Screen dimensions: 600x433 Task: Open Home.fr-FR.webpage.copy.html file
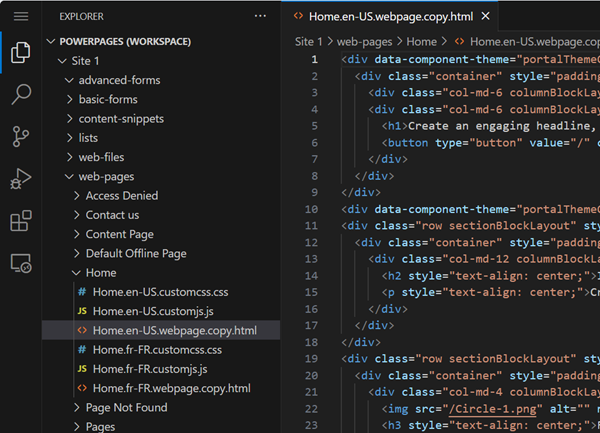click(171, 388)
